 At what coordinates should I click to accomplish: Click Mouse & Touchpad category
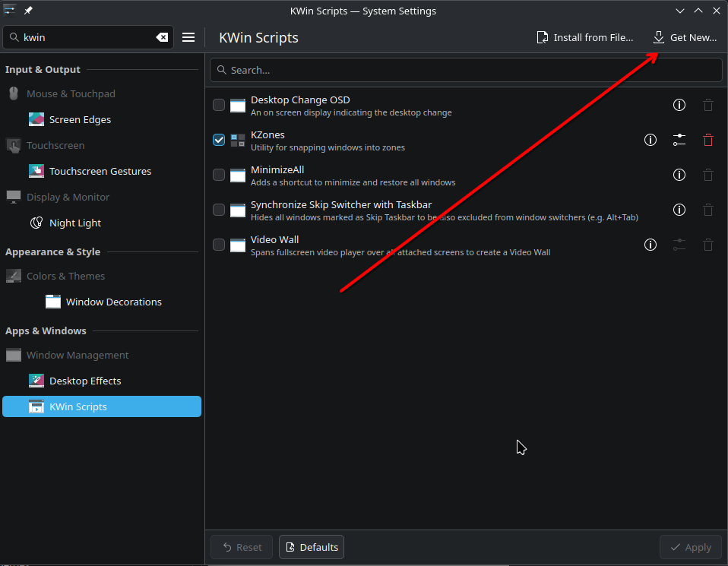pos(102,93)
